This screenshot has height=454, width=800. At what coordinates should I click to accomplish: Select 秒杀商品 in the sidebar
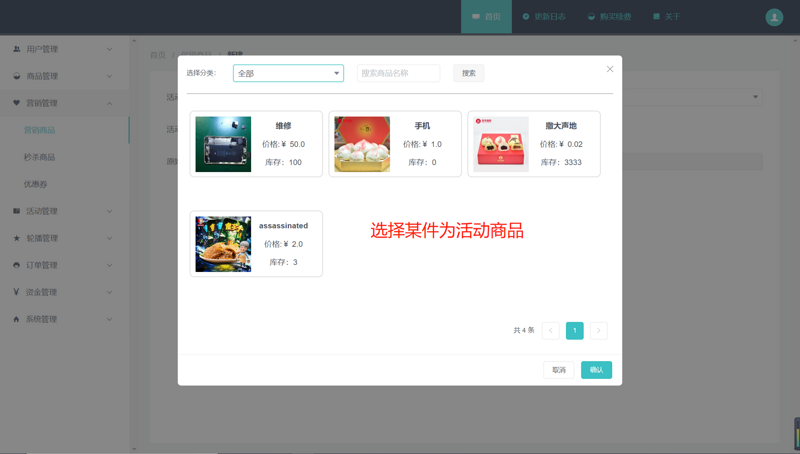tap(39, 157)
